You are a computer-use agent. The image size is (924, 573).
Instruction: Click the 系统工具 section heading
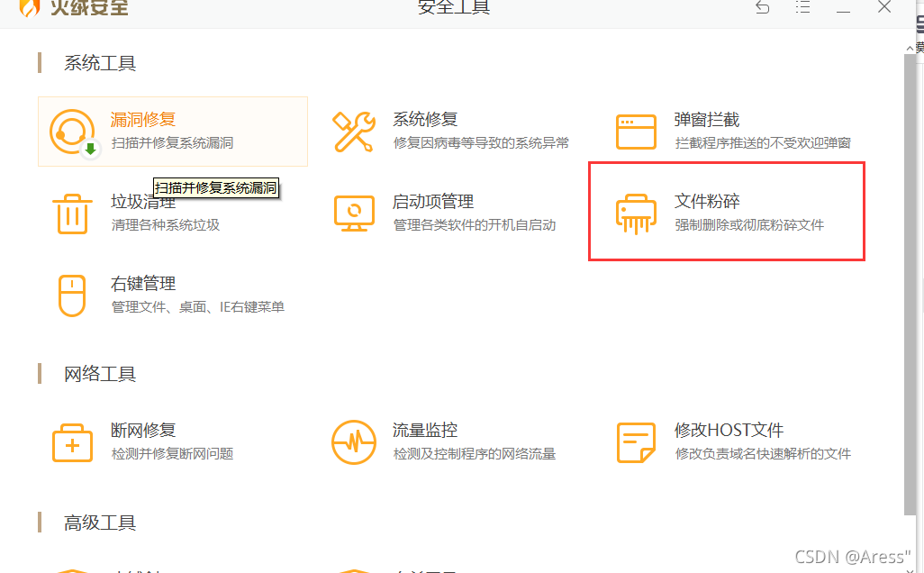100,63
